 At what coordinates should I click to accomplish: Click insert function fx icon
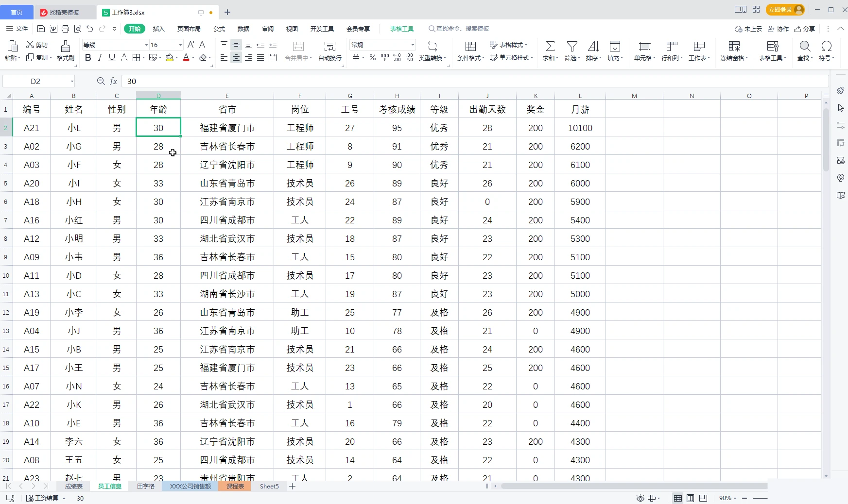coord(114,81)
